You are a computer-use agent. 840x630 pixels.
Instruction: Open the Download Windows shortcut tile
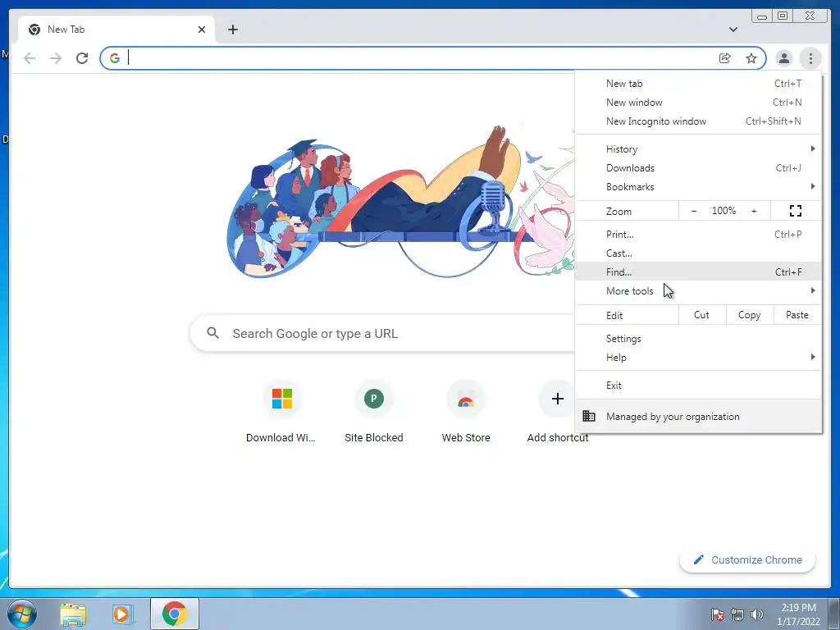(x=281, y=413)
